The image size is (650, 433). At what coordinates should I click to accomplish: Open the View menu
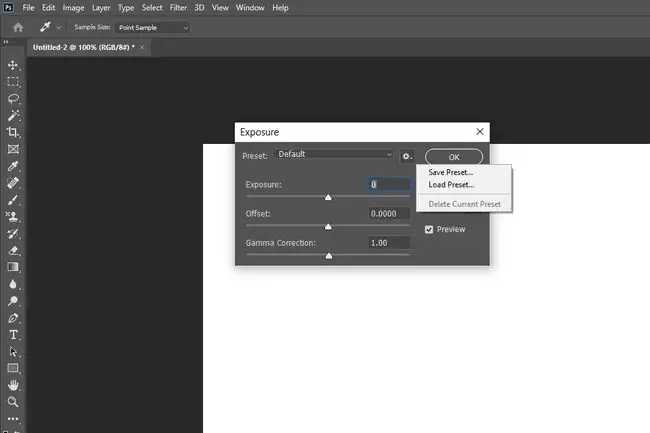coord(220,7)
